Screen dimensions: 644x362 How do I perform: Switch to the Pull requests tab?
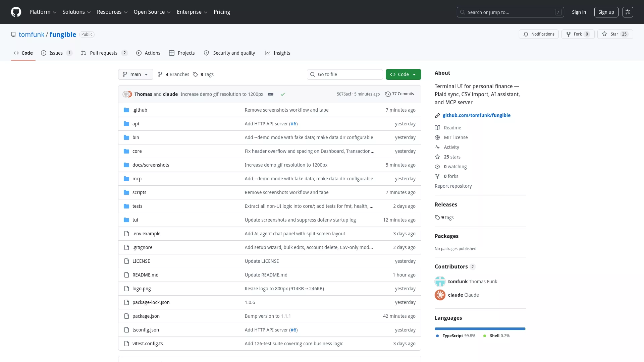(104, 53)
